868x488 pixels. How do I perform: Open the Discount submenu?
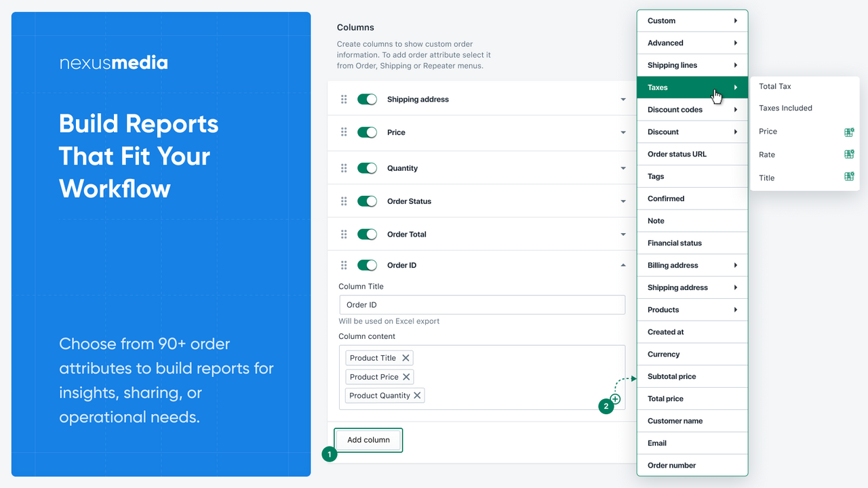coord(692,132)
